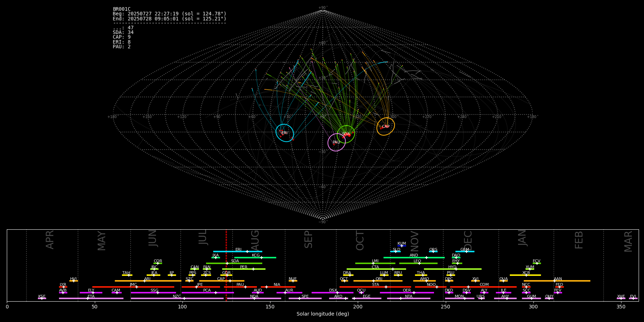Click the 'Beg: 20250727 22:27:19' line
Viewport: 644px width, 322px height.
170,14
